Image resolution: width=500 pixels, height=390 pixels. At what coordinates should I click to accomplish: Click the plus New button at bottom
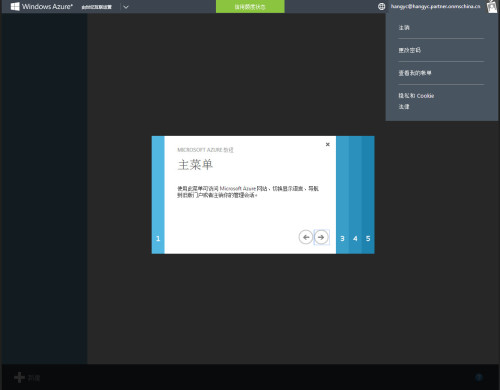27,378
